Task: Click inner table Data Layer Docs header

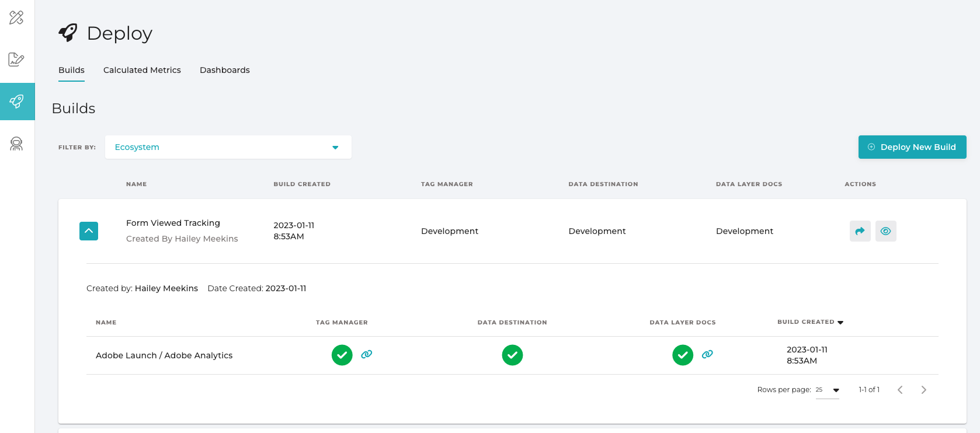Action: [x=683, y=323]
